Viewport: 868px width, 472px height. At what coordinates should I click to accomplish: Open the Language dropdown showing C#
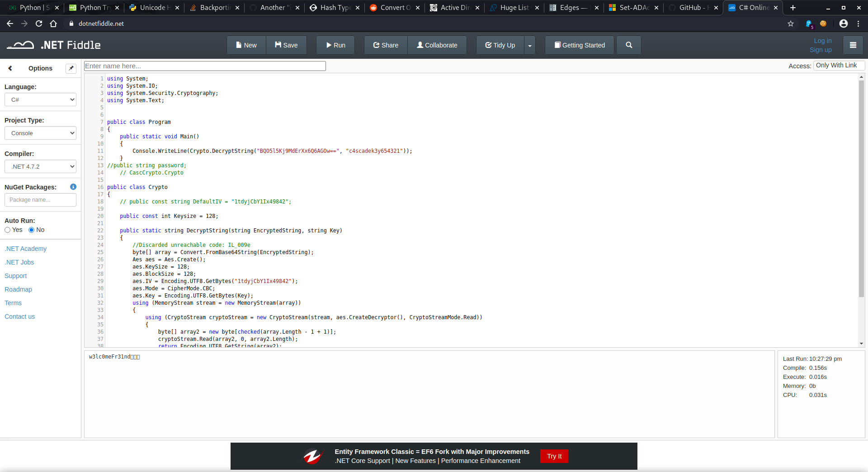40,99
